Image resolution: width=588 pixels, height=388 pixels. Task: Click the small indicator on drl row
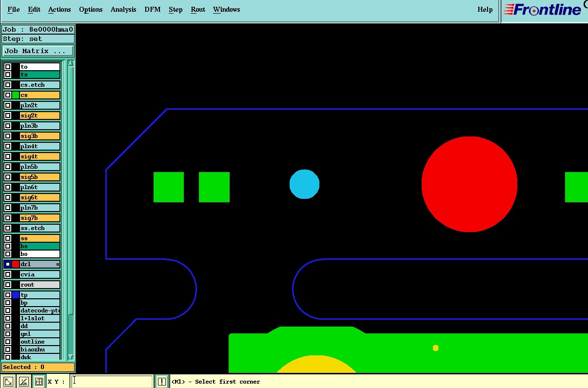click(x=58, y=264)
